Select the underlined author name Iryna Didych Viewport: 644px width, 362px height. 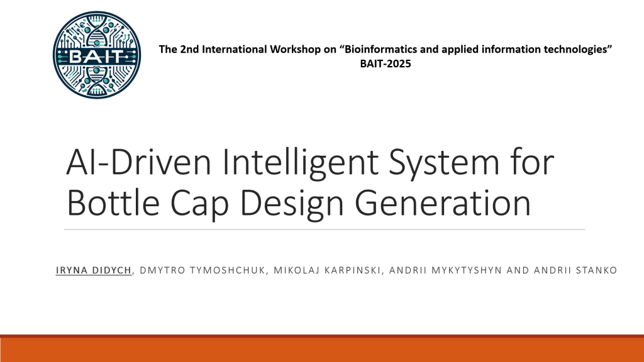[x=92, y=271]
